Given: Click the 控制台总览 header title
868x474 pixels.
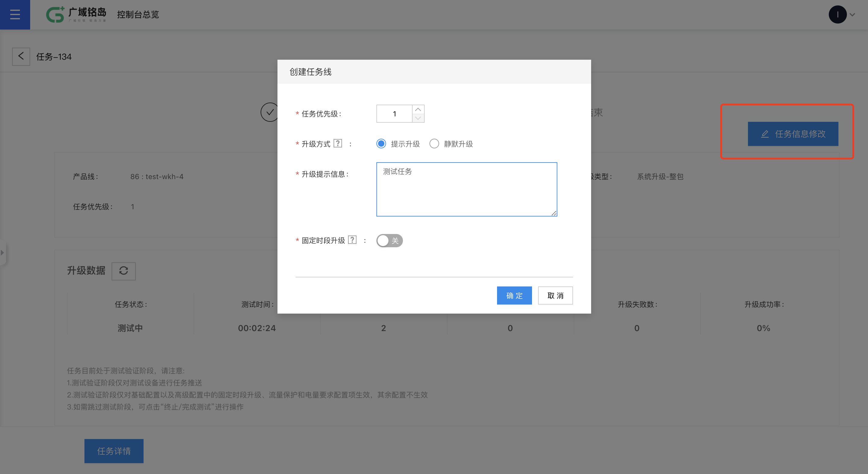Looking at the screenshot, I should [x=138, y=14].
